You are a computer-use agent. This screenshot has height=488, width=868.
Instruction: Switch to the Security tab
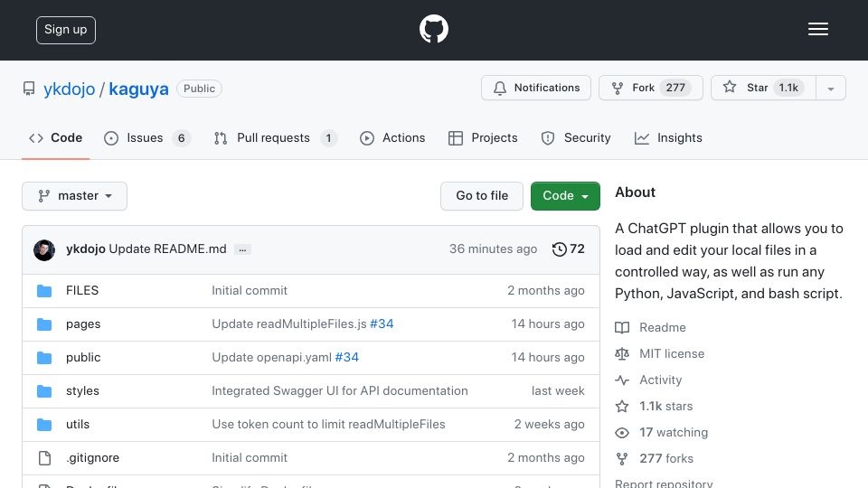pyautogui.click(x=576, y=137)
